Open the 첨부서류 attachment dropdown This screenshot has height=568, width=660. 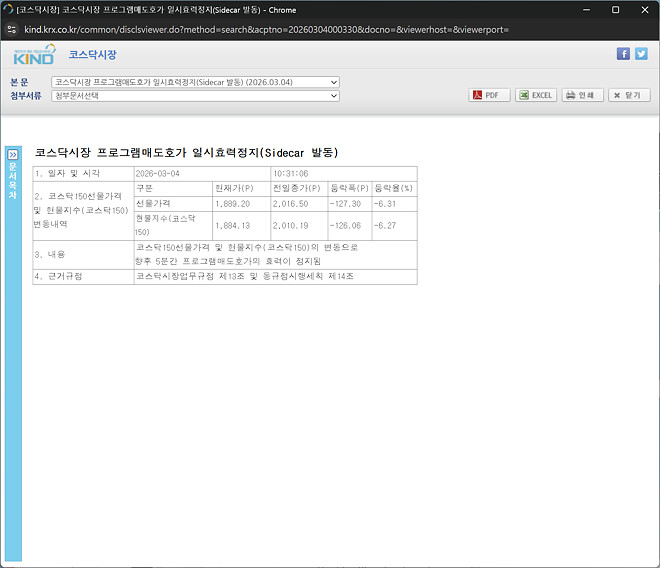196,96
